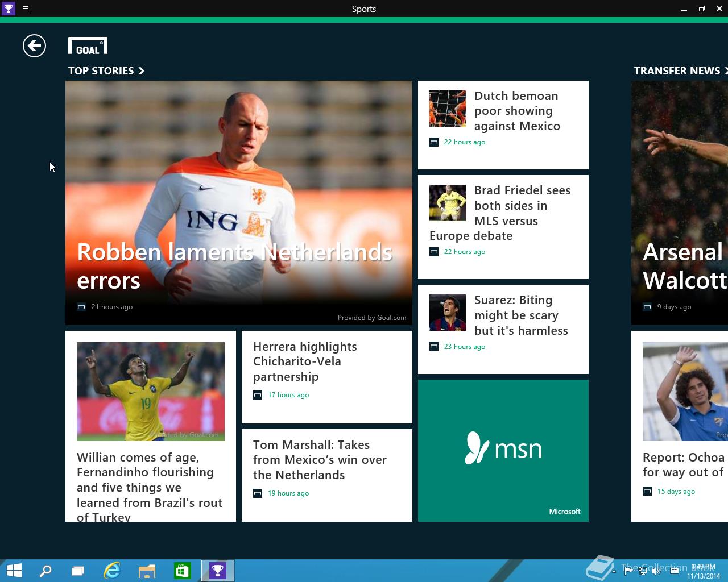The height and width of the screenshot is (582, 728).
Task: Launch Internet Explorer from the taskbar
Action: pyautogui.click(x=112, y=571)
